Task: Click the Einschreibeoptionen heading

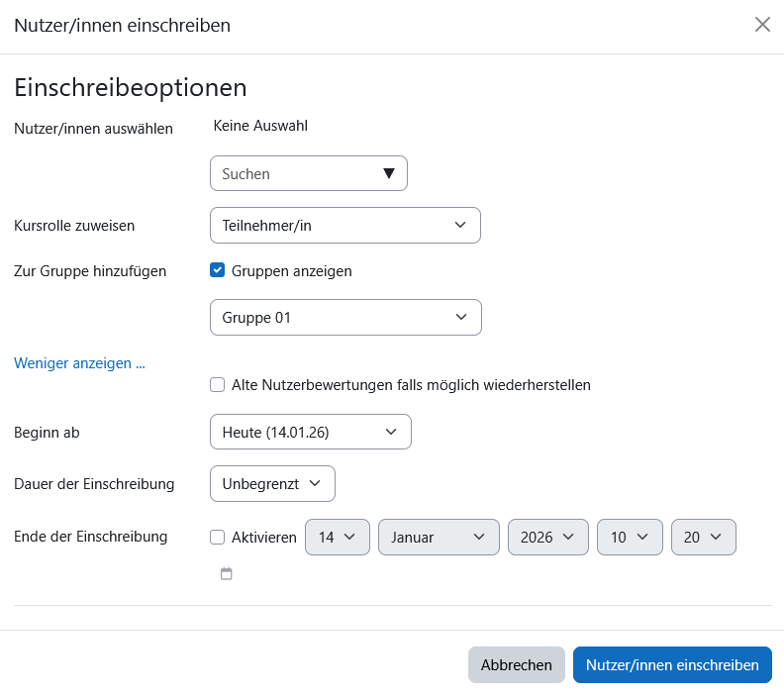Action: coord(131,87)
